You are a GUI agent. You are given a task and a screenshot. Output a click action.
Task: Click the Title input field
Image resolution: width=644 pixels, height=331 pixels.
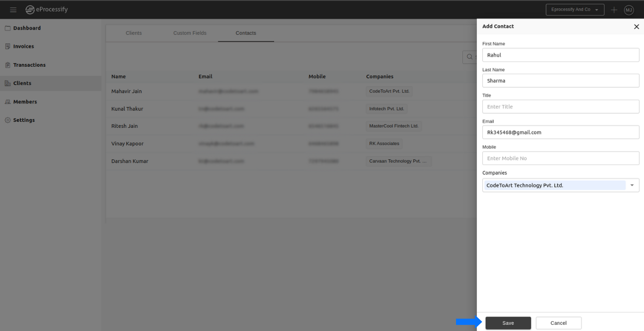560,107
